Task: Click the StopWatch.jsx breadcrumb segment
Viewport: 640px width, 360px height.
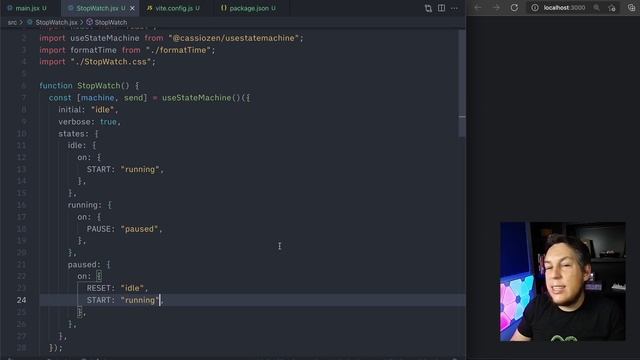Action: pos(56,22)
